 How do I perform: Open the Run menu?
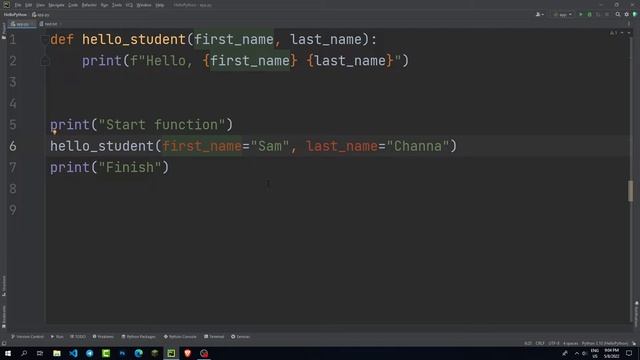(104, 5)
